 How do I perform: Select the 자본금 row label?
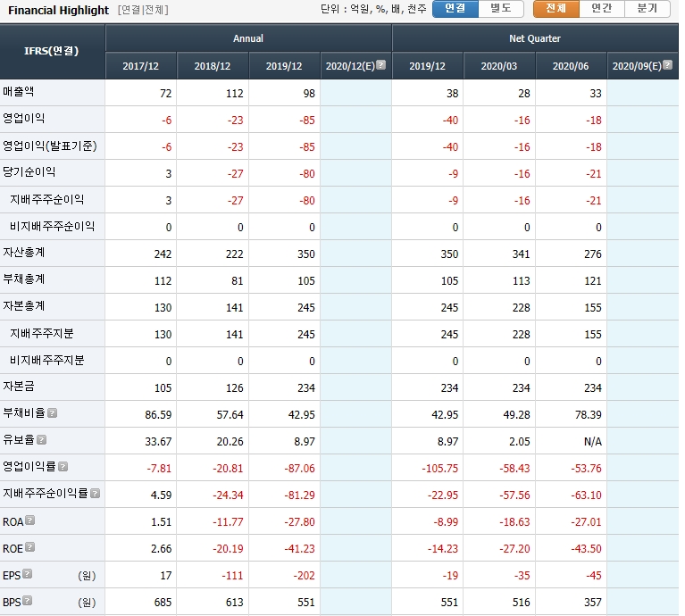click(19, 387)
